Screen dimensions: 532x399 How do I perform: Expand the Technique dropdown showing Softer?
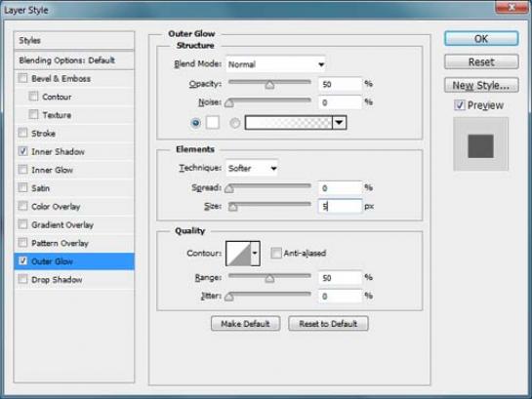(x=252, y=168)
